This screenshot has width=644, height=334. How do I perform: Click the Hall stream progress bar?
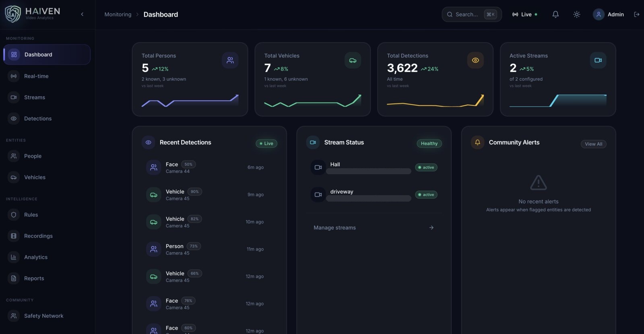pos(369,171)
